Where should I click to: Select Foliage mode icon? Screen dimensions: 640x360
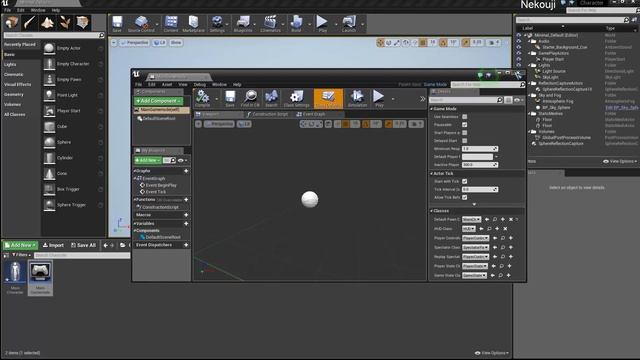[x=65, y=22]
